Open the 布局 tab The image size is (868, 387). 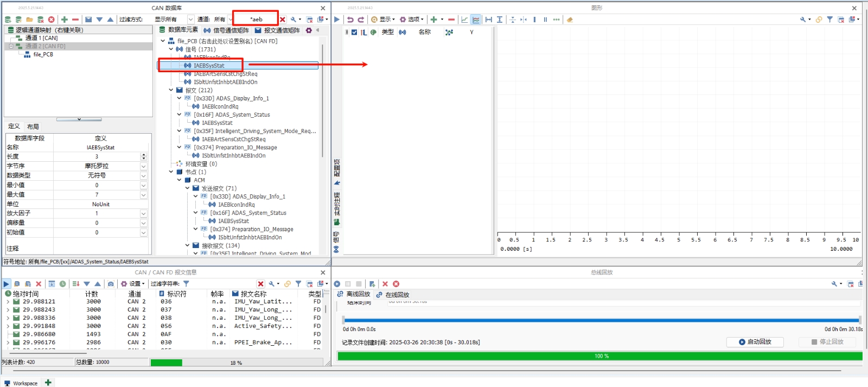pos(33,126)
